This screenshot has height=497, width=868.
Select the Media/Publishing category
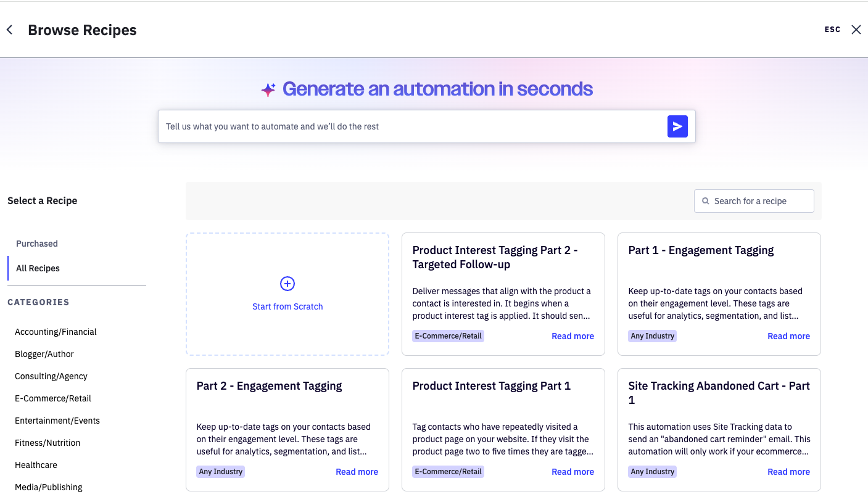(x=48, y=487)
